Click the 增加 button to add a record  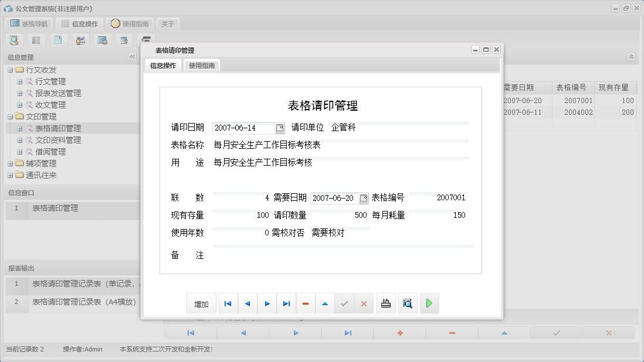201,303
